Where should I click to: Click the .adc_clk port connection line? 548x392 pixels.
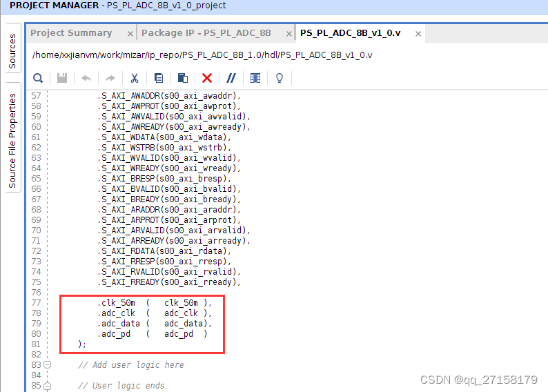(155, 313)
